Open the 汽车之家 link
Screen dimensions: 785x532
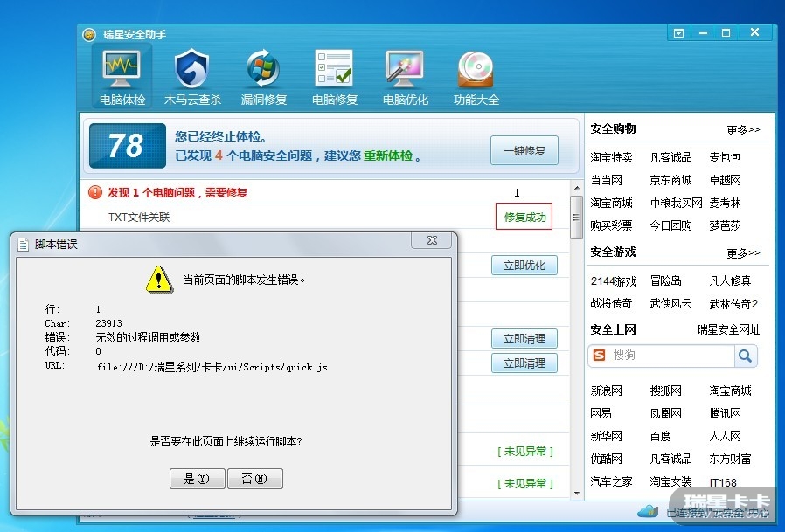pos(611,481)
